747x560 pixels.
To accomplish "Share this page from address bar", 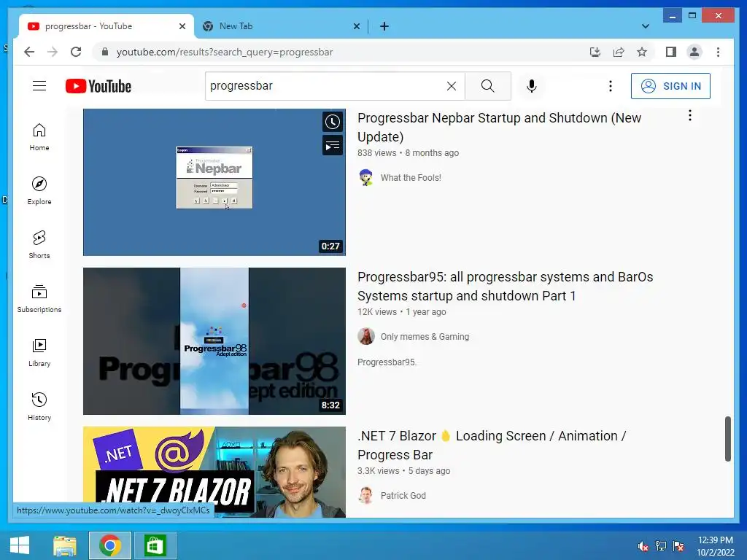I will click(x=619, y=52).
